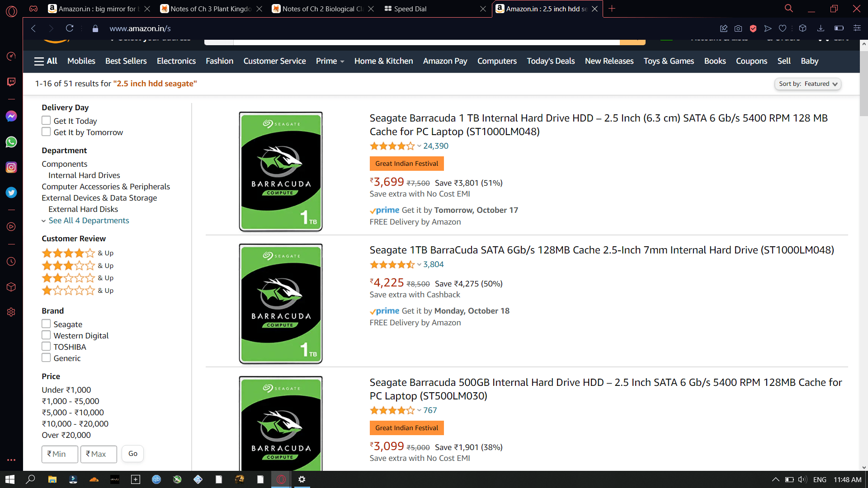This screenshot has height=488, width=868.
Task: Collapse See All 4 Departments
Action: [x=89, y=220]
